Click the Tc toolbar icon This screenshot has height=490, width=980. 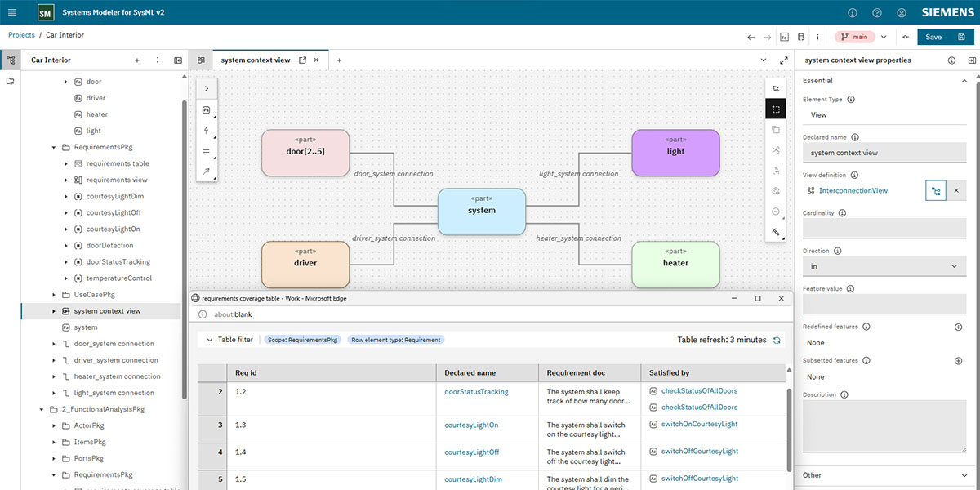point(784,37)
